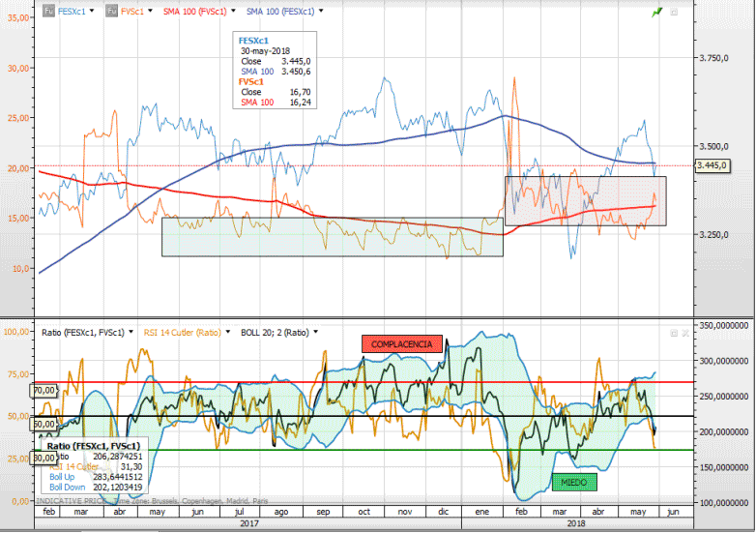Open the FESXc1 series dropdown arrow
Screen dimensions: 756x533
(x=92, y=11)
